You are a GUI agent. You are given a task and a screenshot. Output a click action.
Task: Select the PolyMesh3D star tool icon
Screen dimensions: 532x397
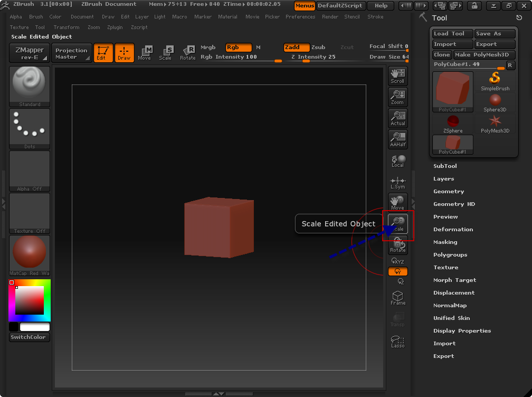tap(495, 124)
